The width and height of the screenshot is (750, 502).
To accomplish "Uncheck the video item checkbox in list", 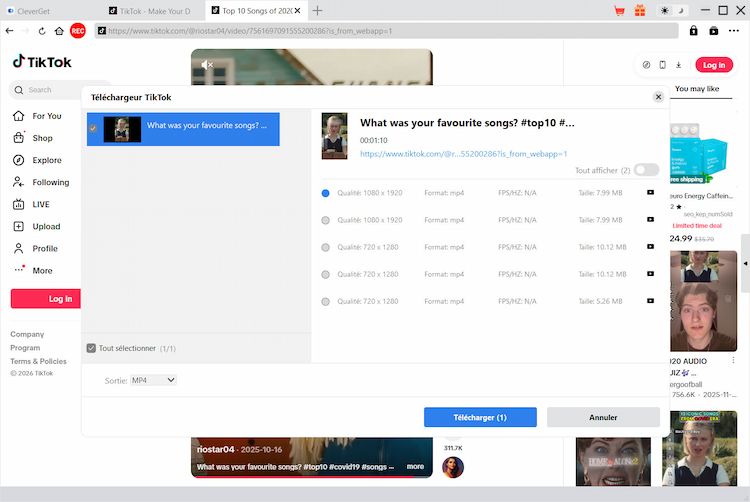I will coord(93,128).
